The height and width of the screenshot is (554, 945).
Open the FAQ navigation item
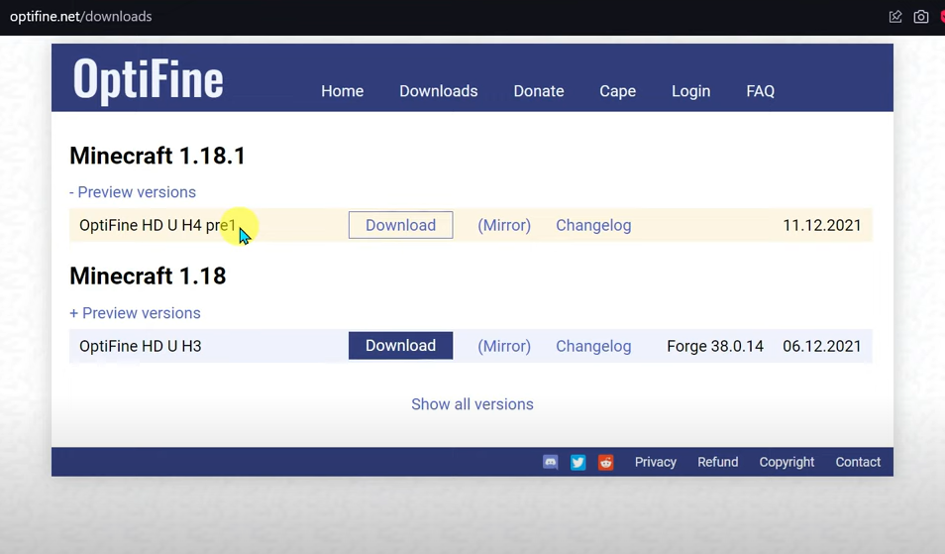pos(760,91)
